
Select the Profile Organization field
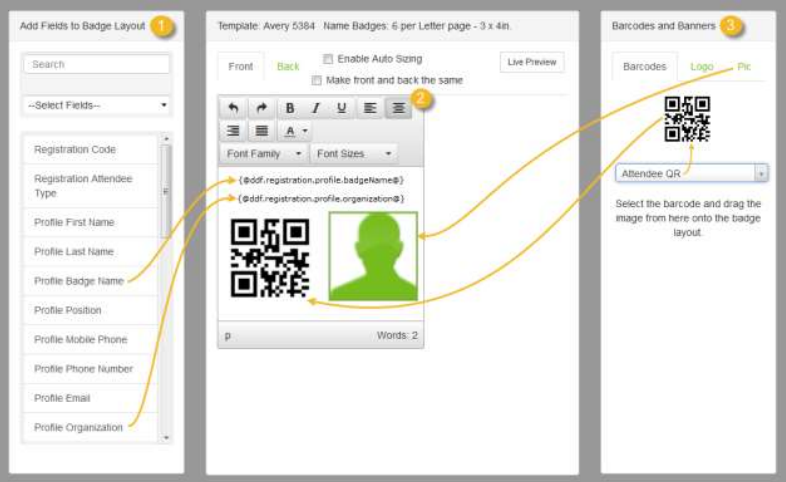[90, 427]
